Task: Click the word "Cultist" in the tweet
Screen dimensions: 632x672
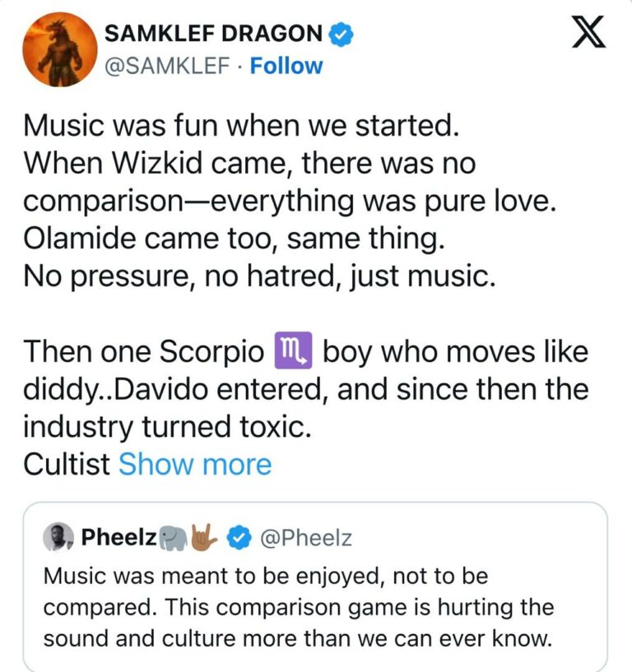Action: click(x=67, y=465)
